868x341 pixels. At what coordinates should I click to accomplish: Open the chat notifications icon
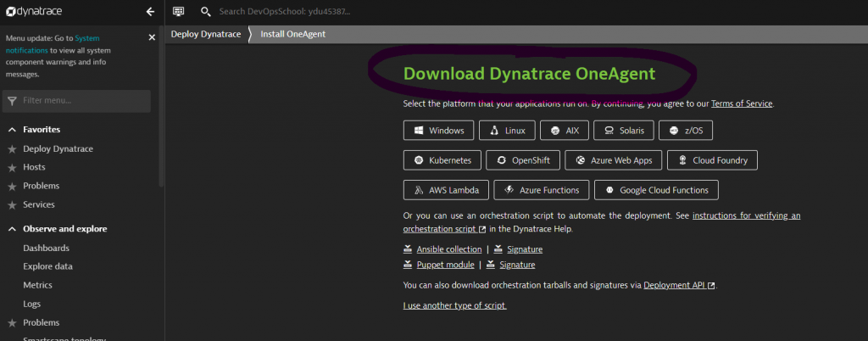pos(178,12)
